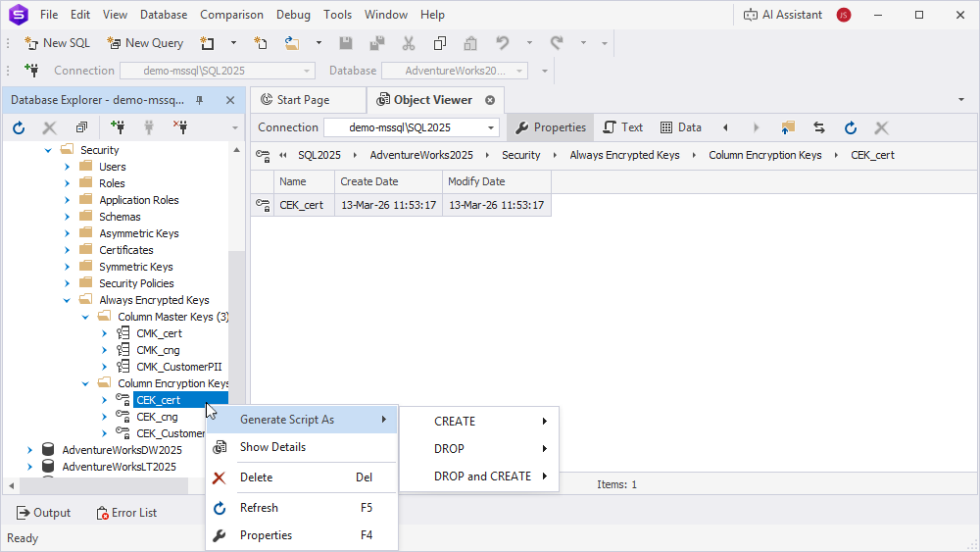The height and width of the screenshot is (552, 980).
Task: Open the Error List panel
Action: pos(126,513)
